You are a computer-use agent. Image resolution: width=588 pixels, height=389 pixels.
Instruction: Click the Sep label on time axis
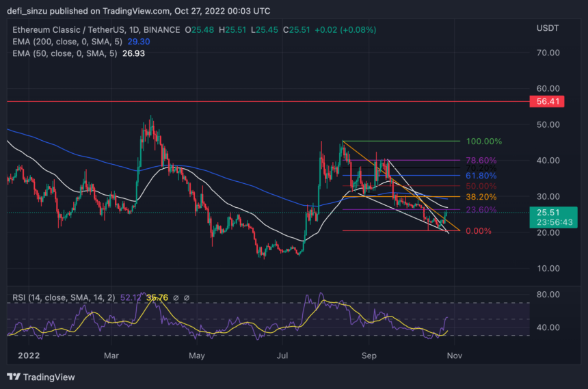click(x=369, y=356)
